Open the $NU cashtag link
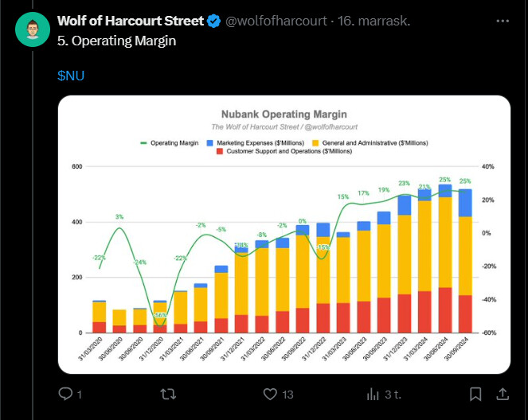Image resolution: width=528 pixels, height=420 pixels. 71,76
